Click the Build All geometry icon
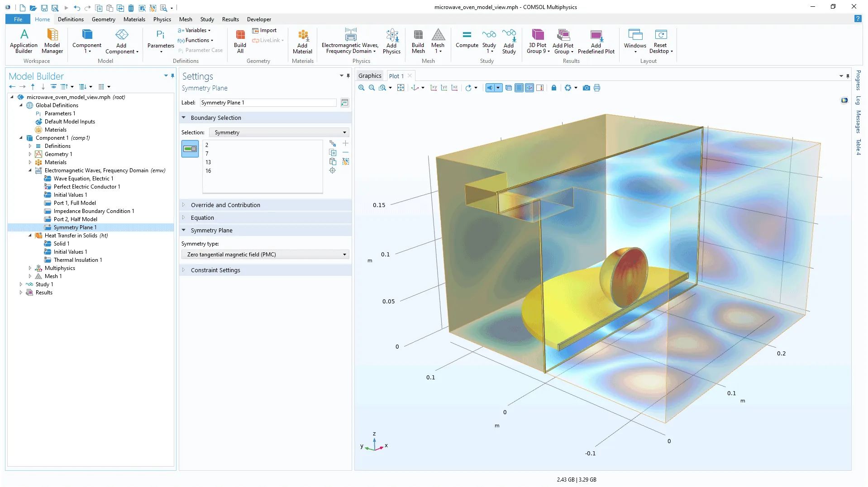 tap(240, 41)
